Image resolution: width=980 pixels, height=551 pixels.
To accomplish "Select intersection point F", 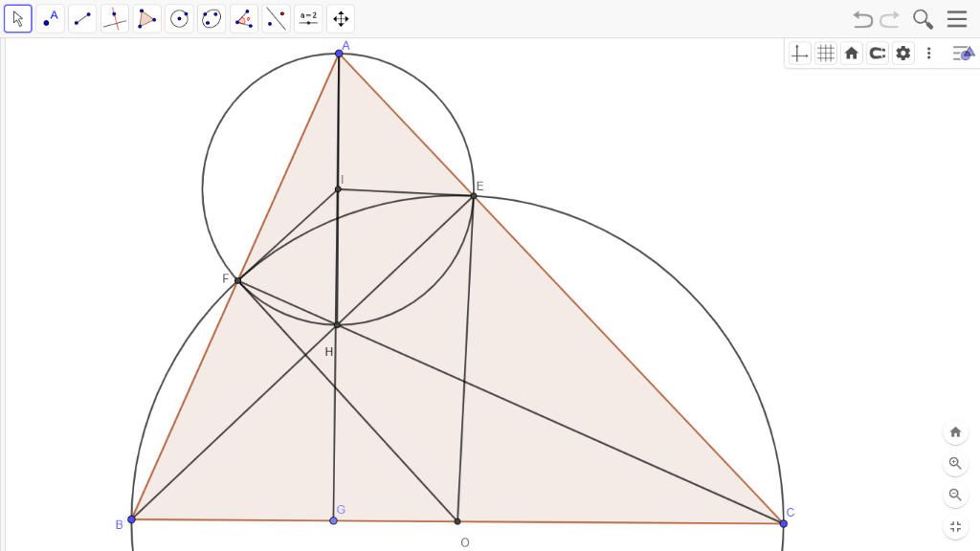I will point(237,280).
